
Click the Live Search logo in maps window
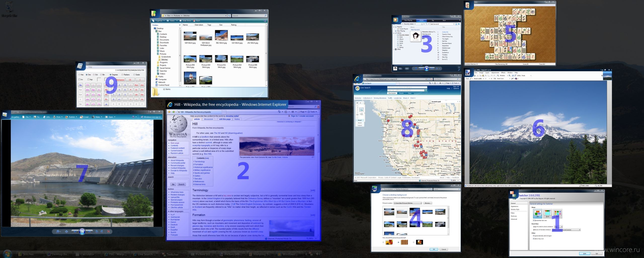coord(357,88)
